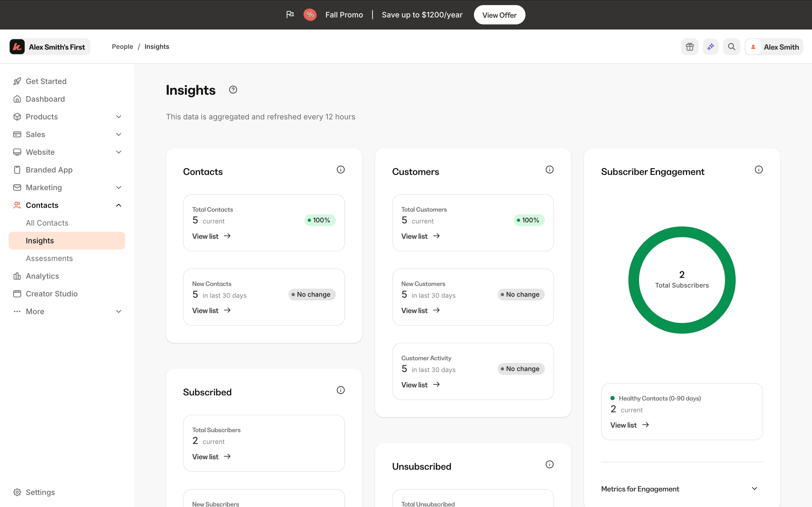Open the AI sparkle assistant icon
Screen dimensions: 812x507
click(x=710, y=47)
